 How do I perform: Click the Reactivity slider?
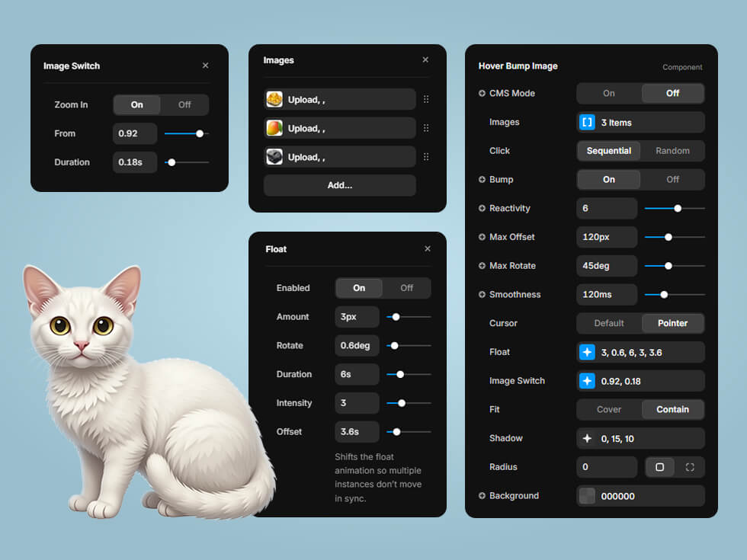click(x=675, y=209)
